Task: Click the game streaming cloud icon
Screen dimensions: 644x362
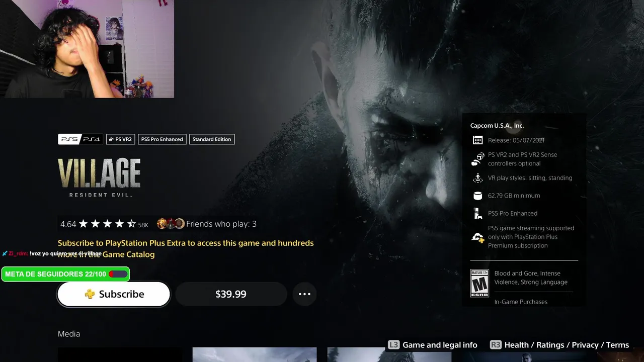Action: [x=477, y=237]
